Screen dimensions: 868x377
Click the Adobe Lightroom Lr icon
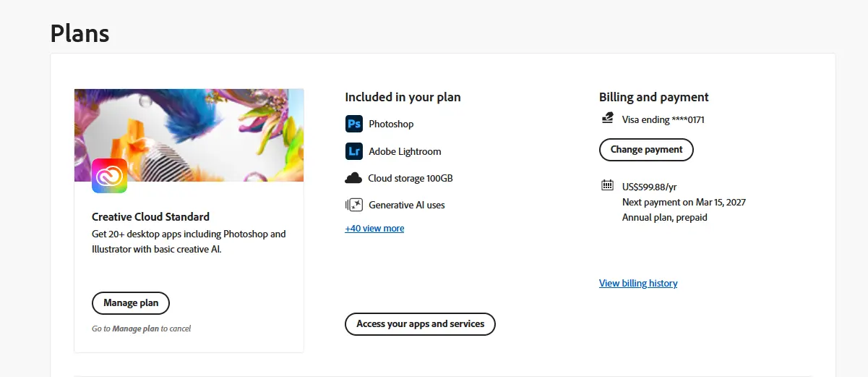353,151
